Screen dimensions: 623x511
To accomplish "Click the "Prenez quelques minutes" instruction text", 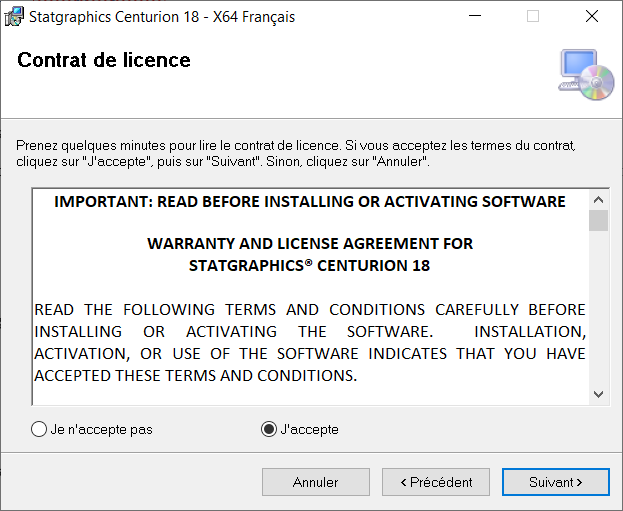I will [x=296, y=153].
